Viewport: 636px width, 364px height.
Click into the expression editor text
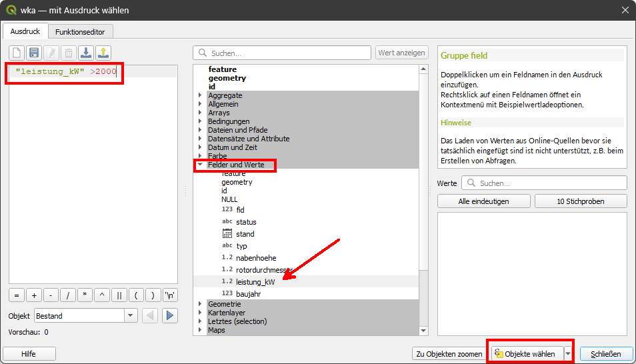point(93,175)
